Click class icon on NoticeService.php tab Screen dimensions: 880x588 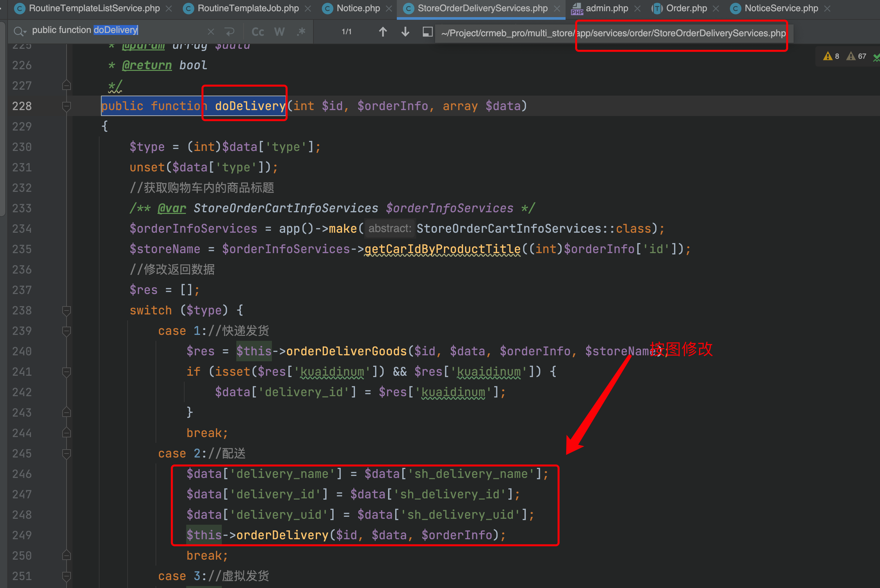pos(735,9)
